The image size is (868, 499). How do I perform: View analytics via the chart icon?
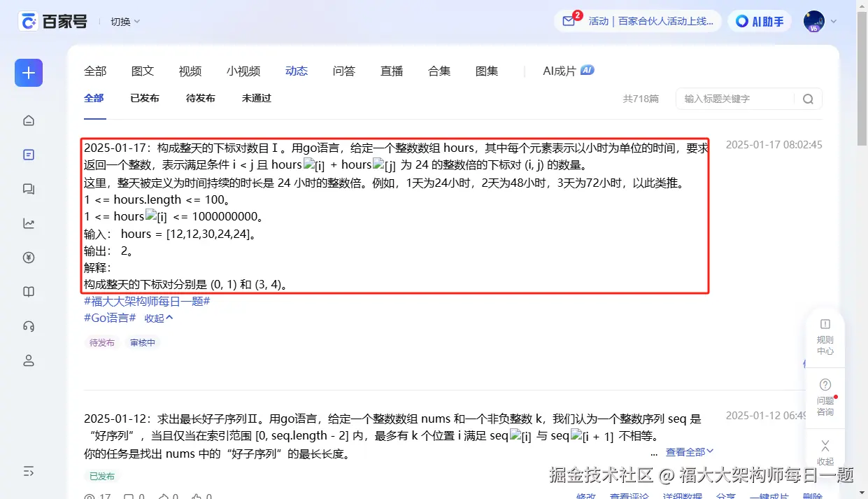[28, 223]
